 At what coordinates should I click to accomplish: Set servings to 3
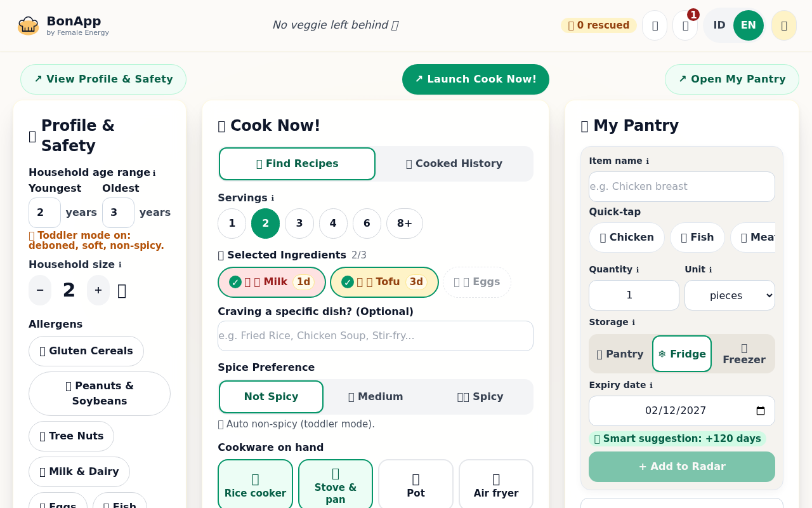(x=299, y=224)
